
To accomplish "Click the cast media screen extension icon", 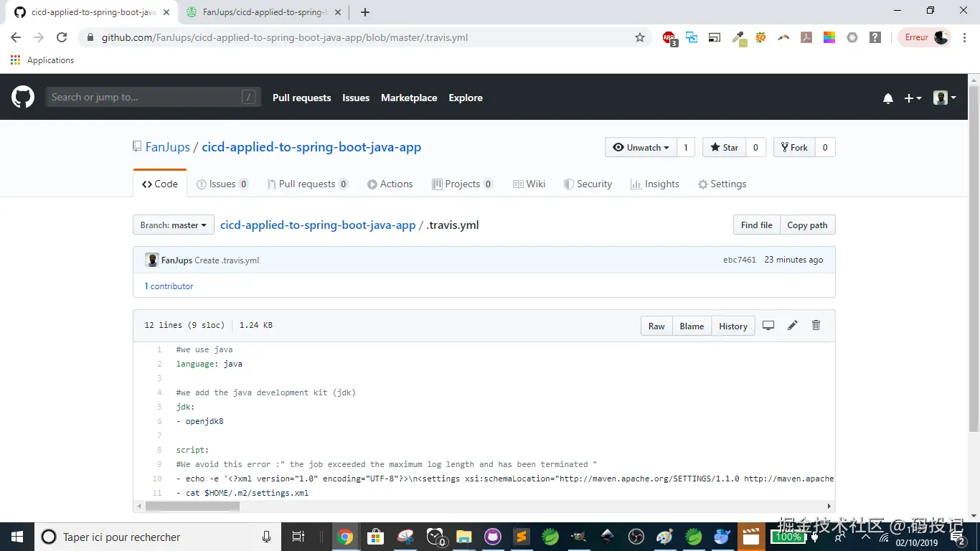I will point(715,37).
